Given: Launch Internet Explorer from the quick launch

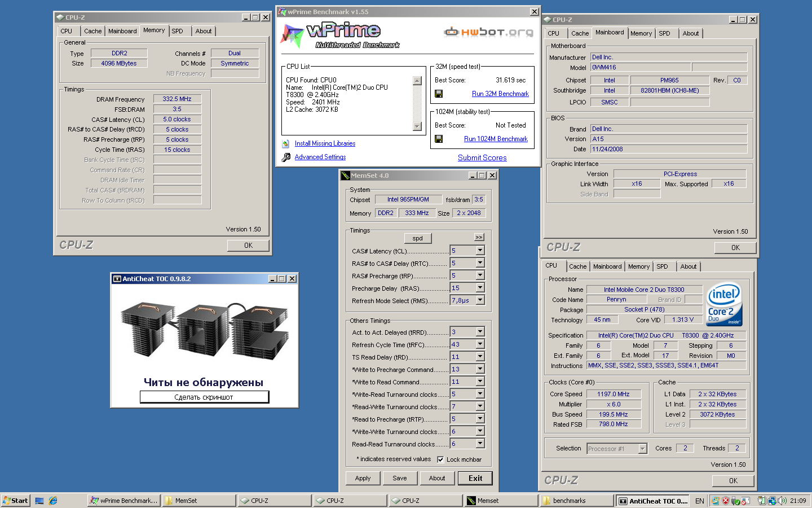Looking at the screenshot, I should (x=53, y=501).
